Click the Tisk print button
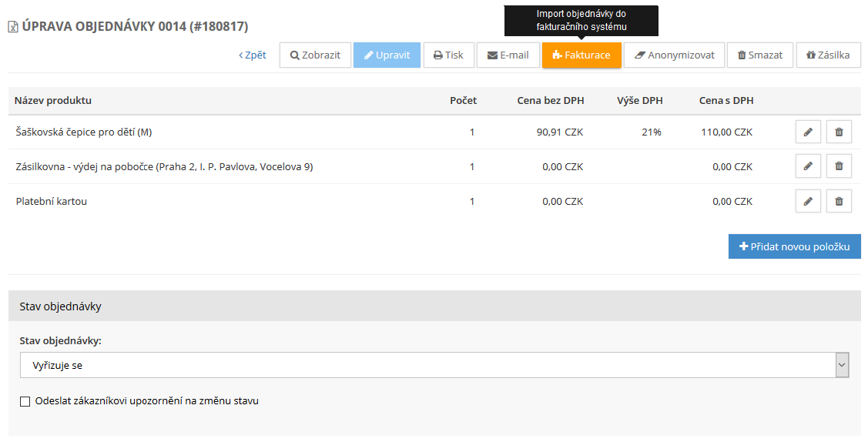The image size is (868, 442). coord(448,55)
